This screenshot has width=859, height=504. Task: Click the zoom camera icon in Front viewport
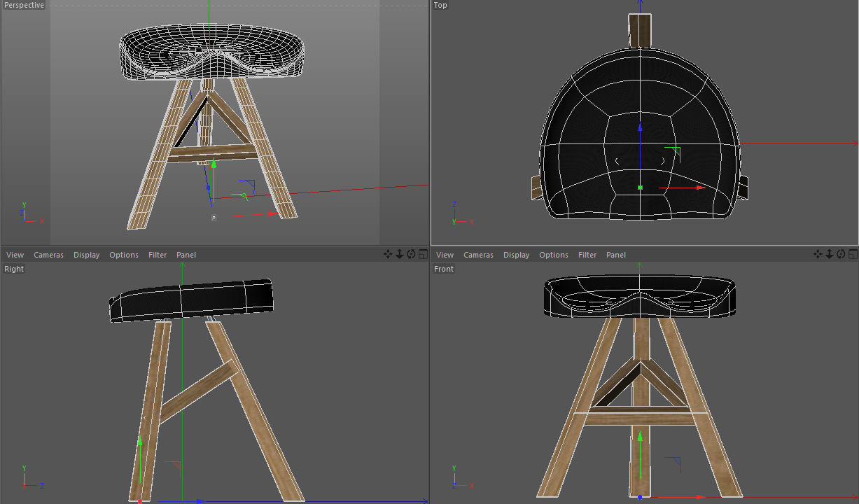(x=830, y=254)
